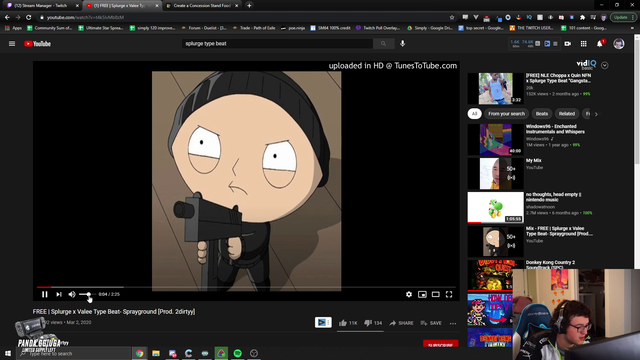Viewport: 640px width, 360px height.
Task: Open the Donkey Kong Country 2 Soundtrack video
Action: tap(550, 264)
